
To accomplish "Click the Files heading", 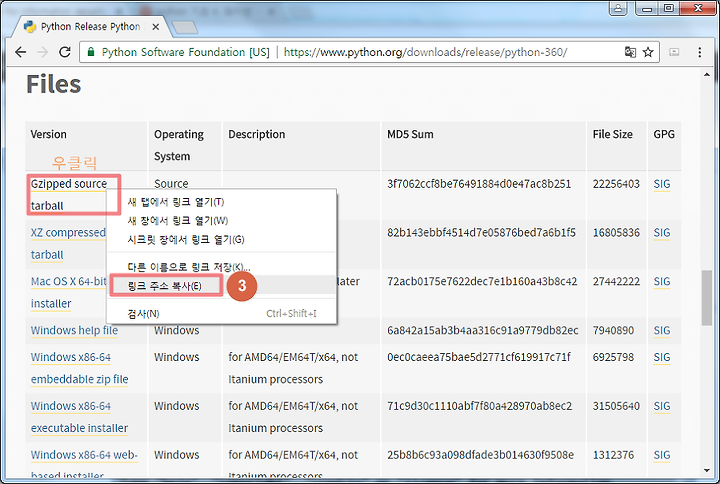I will 54,84.
